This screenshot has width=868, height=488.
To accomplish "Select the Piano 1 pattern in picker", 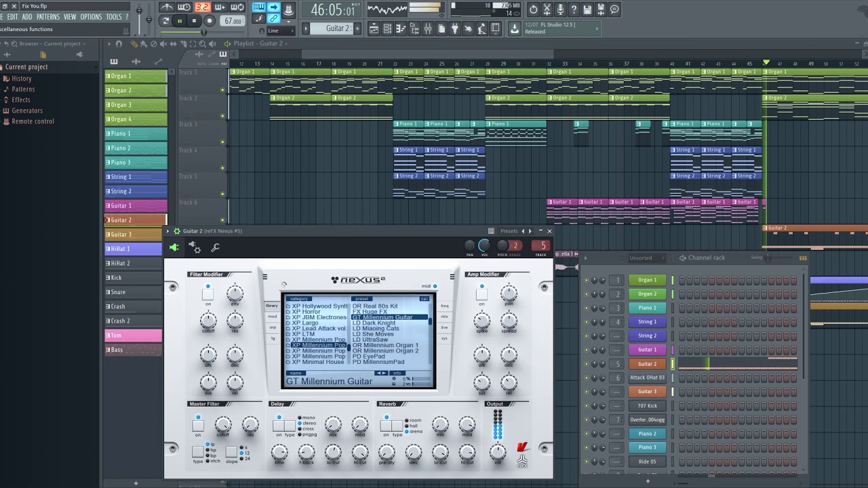I will pyautogui.click(x=136, y=134).
